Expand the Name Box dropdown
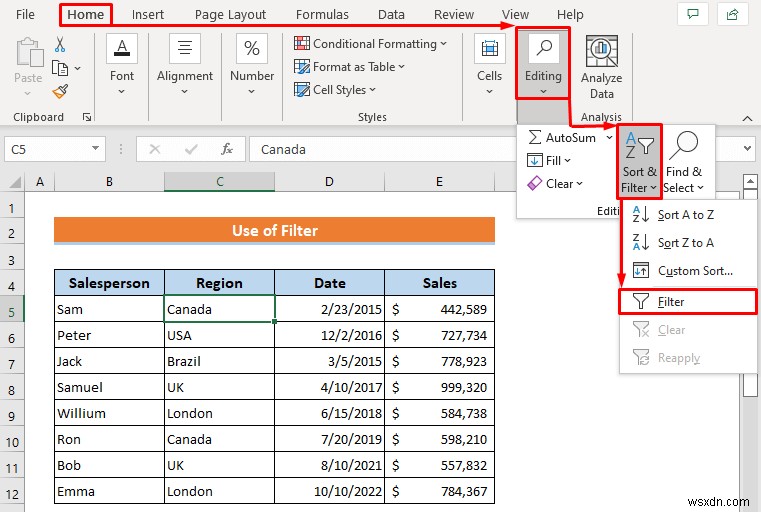Viewport: 761px width, 512px height. pos(96,149)
